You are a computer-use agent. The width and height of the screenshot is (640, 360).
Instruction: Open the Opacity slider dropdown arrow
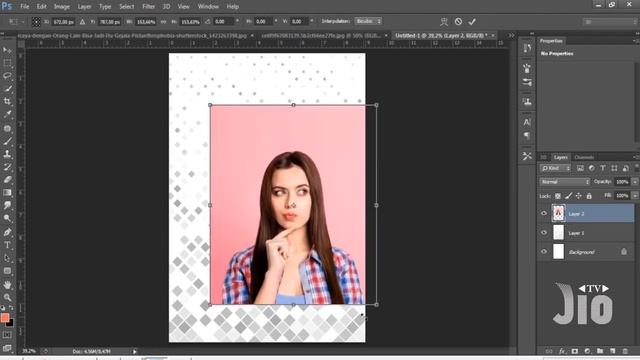click(635, 182)
